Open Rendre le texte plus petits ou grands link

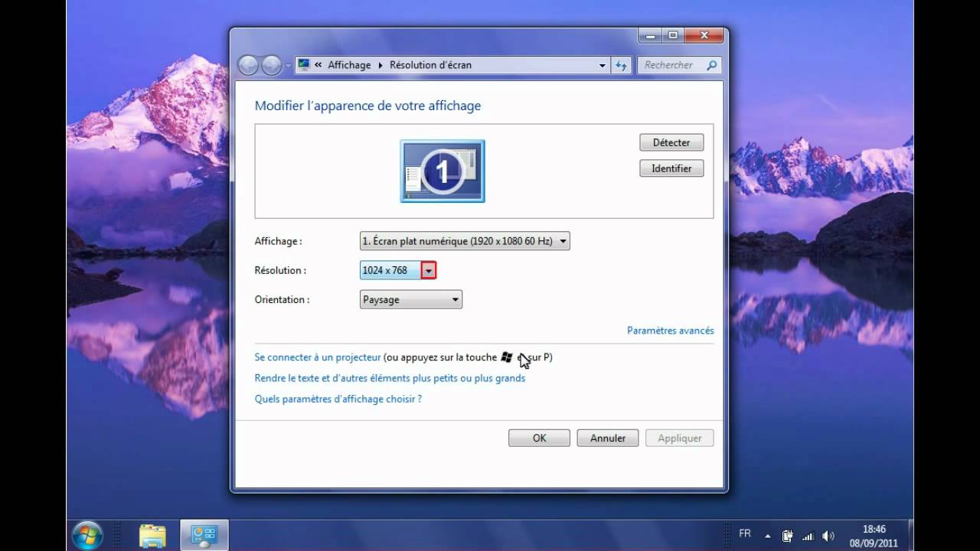pyautogui.click(x=390, y=378)
